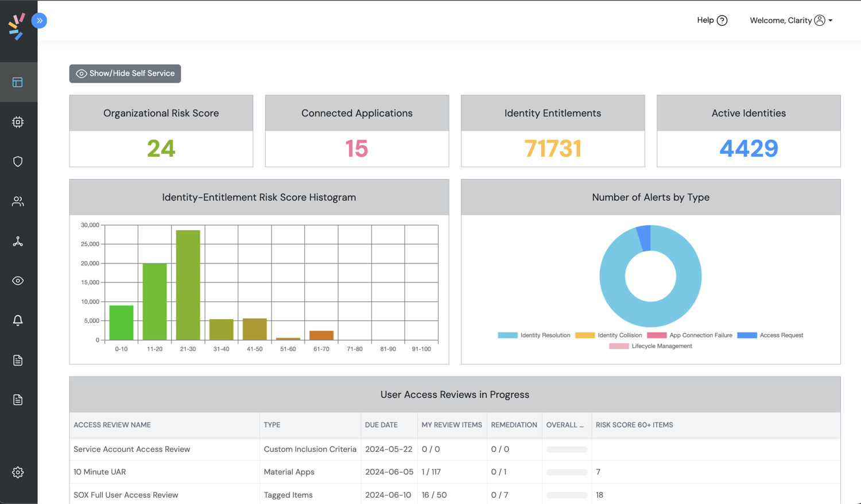Open the eye icon sidebar menu item
The image size is (861, 504).
click(18, 281)
